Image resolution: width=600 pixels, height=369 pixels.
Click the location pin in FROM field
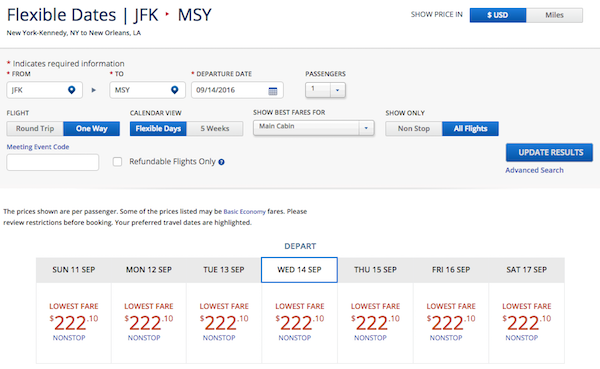(x=72, y=90)
